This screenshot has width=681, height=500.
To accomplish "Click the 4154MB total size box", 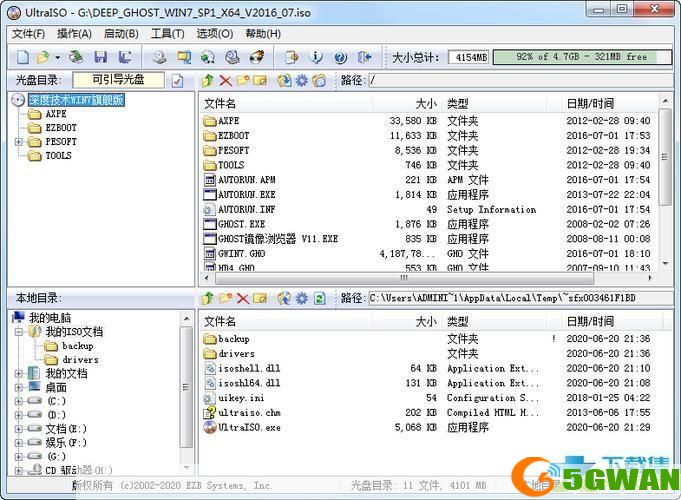I will coord(469,57).
